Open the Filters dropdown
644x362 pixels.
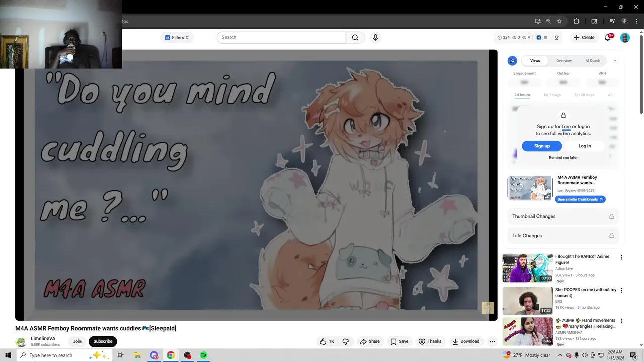(177, 38)
